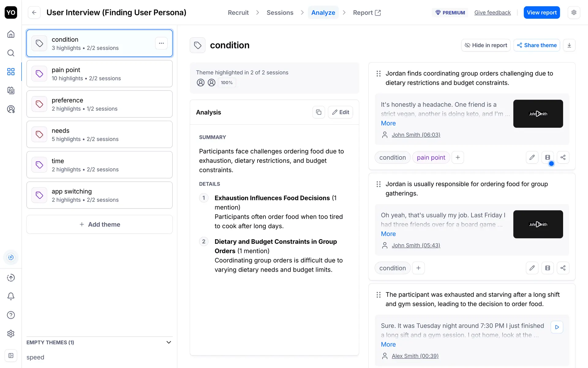This screenshot has height=368, width=588.
Task: Open the condition theme three-dots menu
Action: (x=161, y=43)
